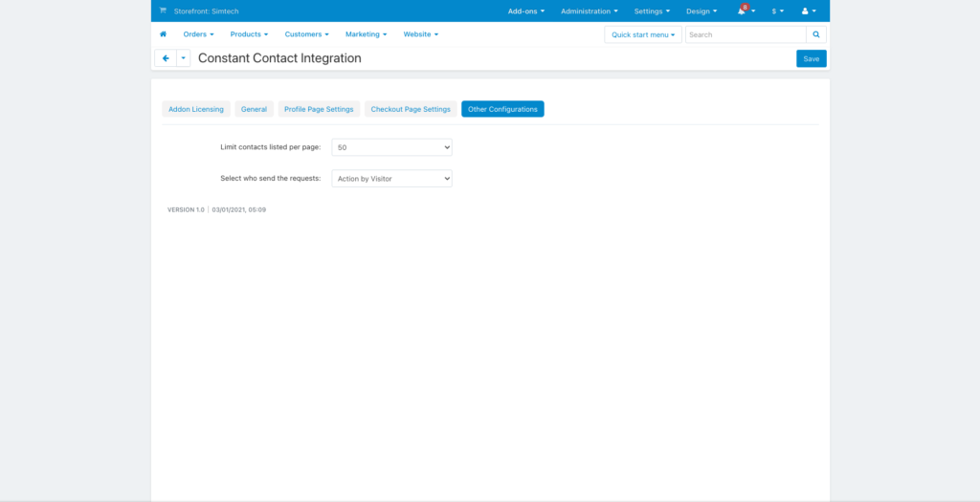The image size is (980, 502).
Task: Click into the Search input field
Action: click(x=745, y=34)
